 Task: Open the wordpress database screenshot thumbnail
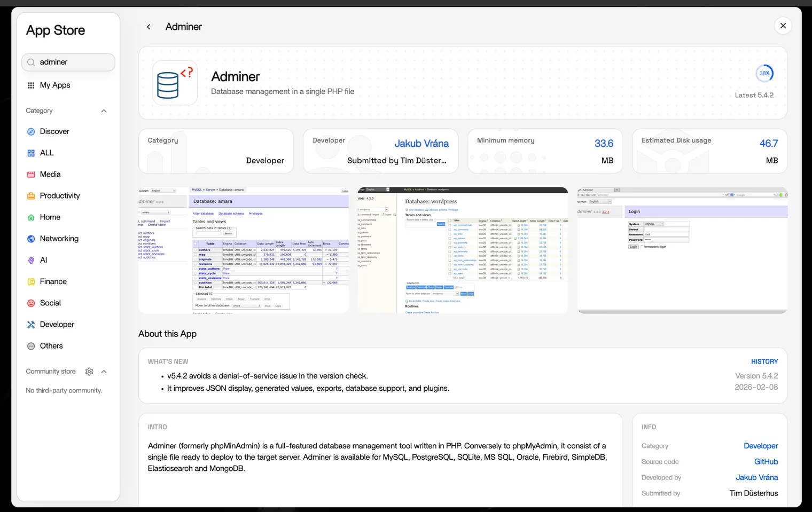463,250
